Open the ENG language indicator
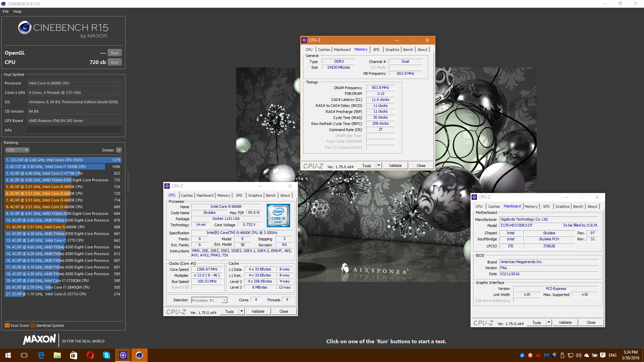 pyautogui.click(x=612, y=355)
